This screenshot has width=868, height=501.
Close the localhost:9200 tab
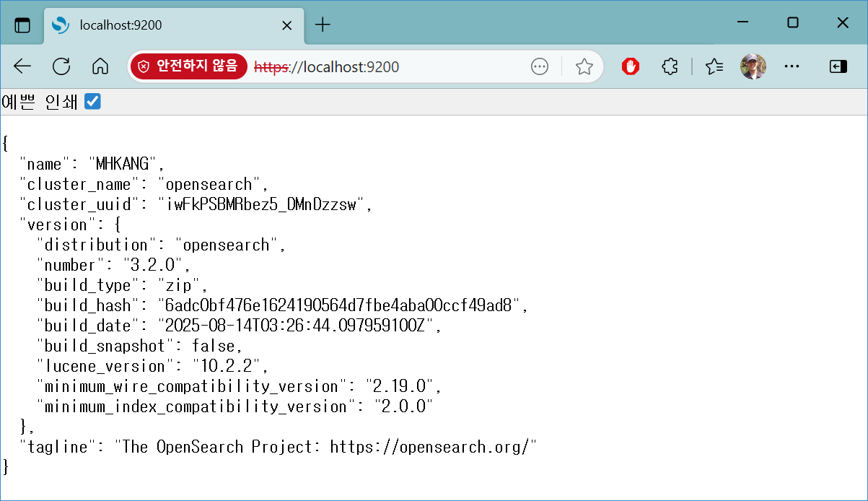[286, 25]
